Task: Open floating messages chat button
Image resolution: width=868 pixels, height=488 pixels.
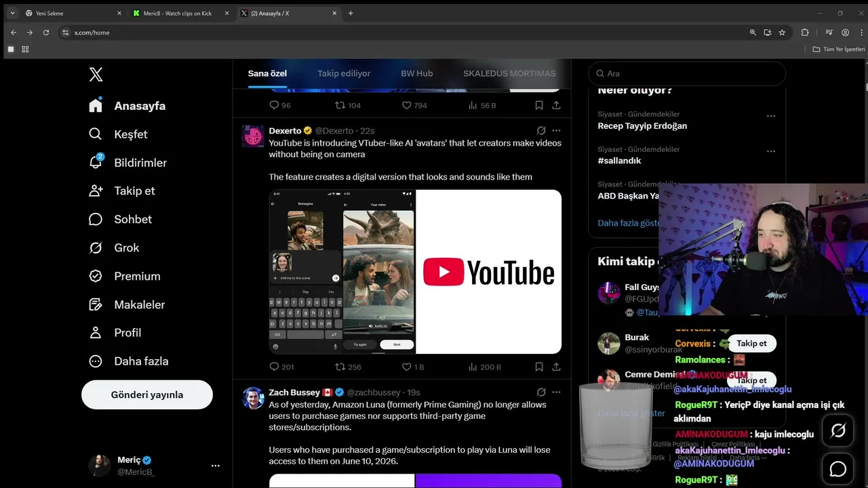Action: click(838, 468)
